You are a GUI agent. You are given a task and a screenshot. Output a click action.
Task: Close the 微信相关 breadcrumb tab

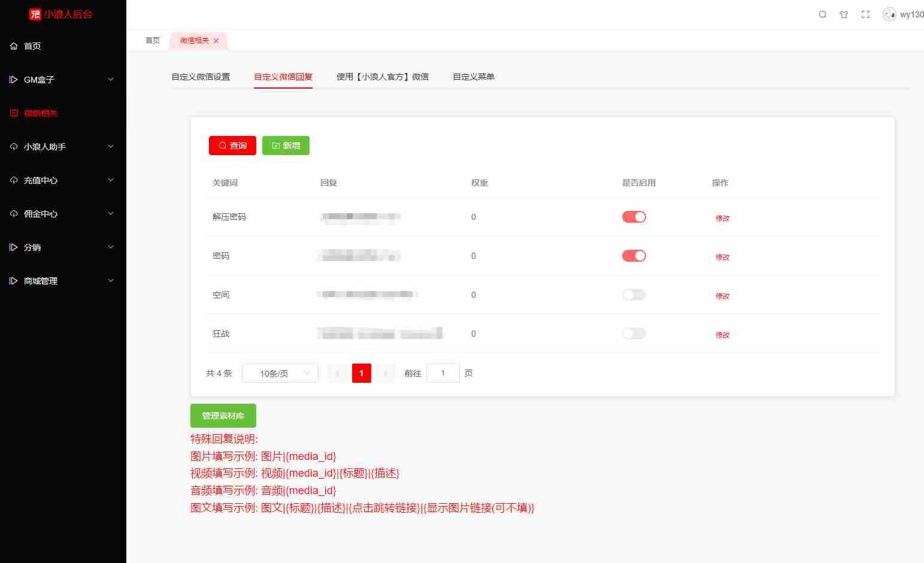click(217, 41)
